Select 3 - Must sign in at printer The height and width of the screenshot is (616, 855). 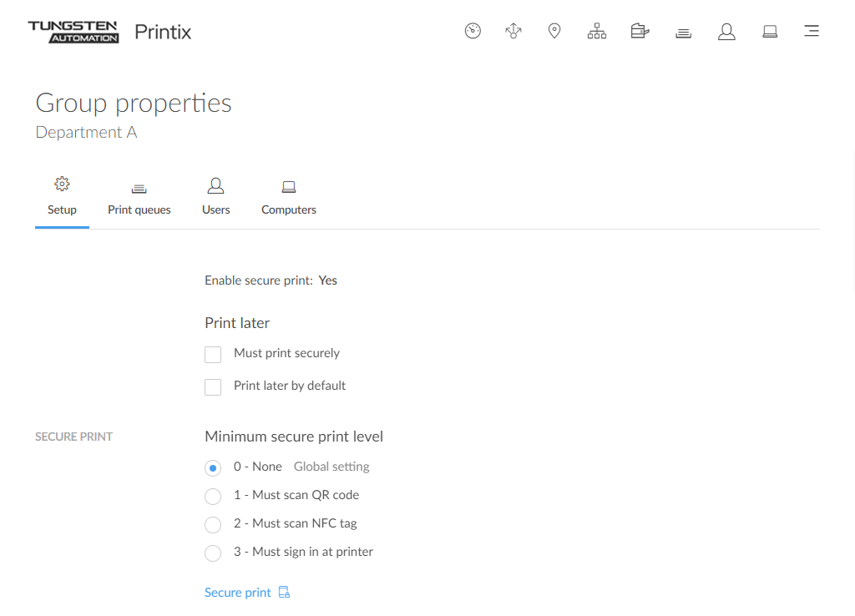coord(213,553)
